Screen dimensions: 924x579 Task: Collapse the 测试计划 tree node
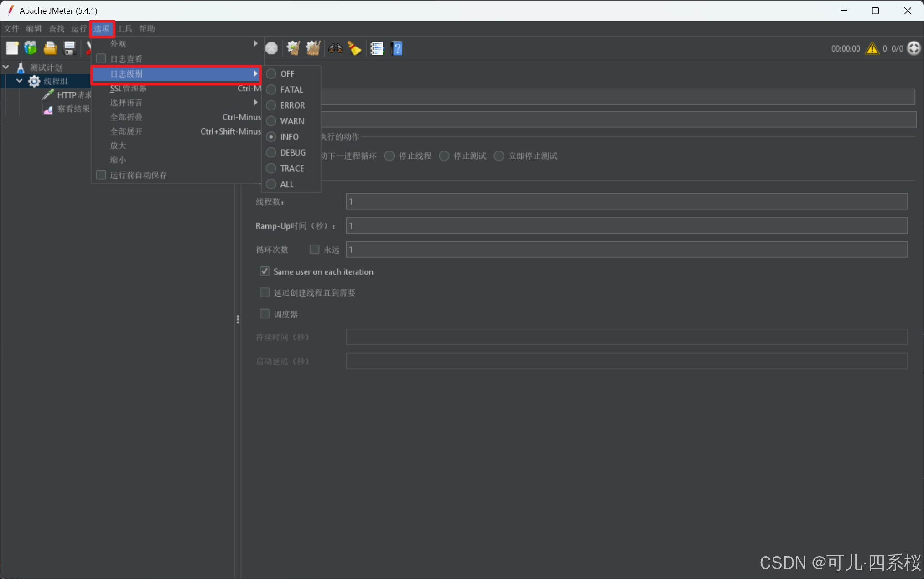click(x=6, y=68)
